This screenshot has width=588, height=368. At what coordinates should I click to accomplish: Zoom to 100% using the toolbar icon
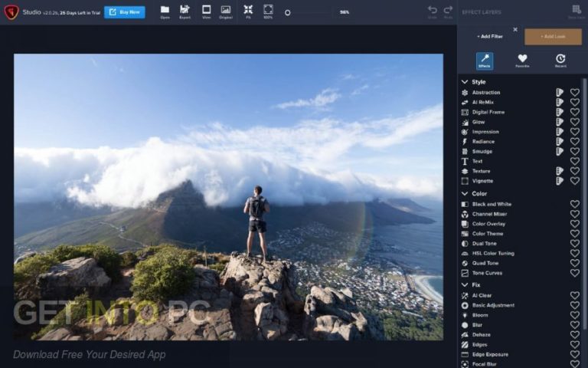click(268, 11)
